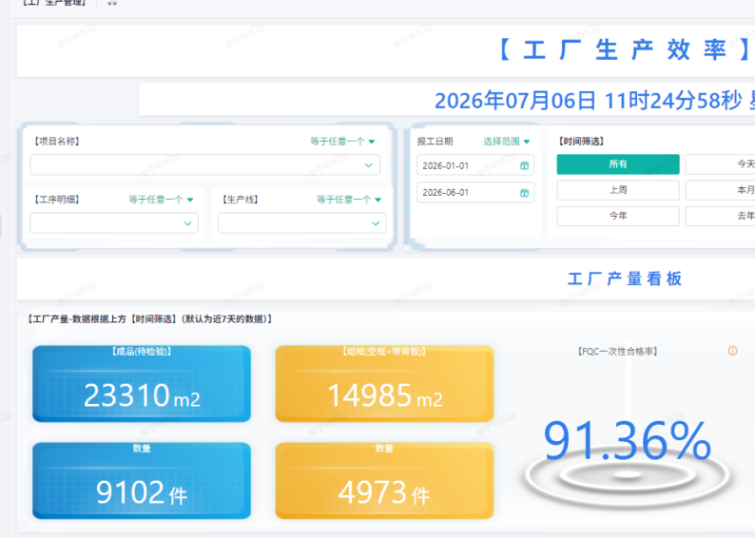The width and height of the screenshot is (755, 538).
Task: Open the 等于任意一个 condition for 【项目名称】
Action: [x=342, y=141]
